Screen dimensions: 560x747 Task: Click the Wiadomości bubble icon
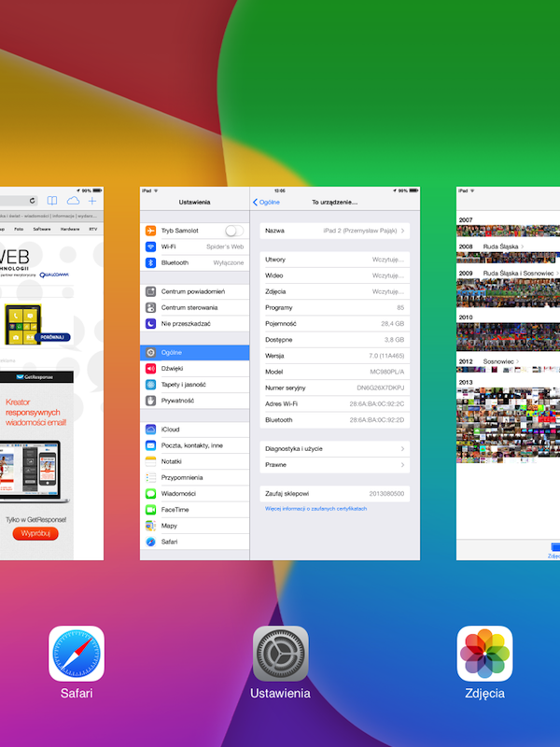pyautogui.click(x=150, y=494)
